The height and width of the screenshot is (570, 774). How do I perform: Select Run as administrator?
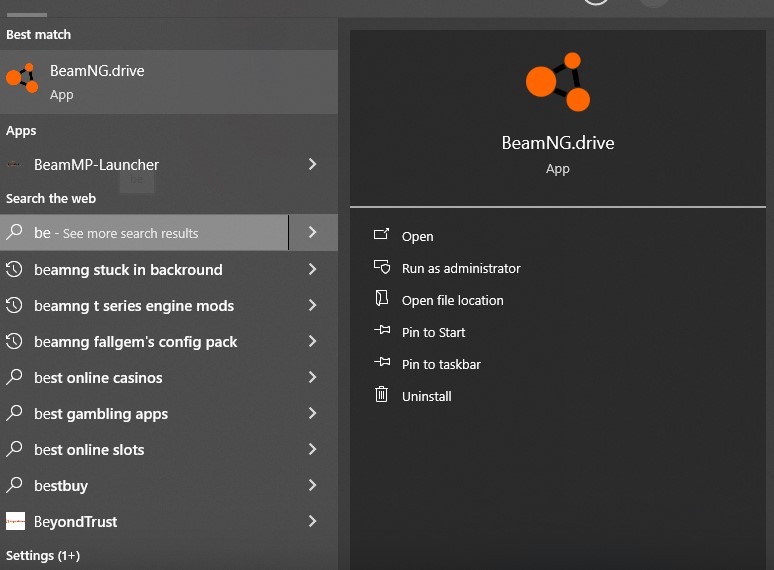461,269
